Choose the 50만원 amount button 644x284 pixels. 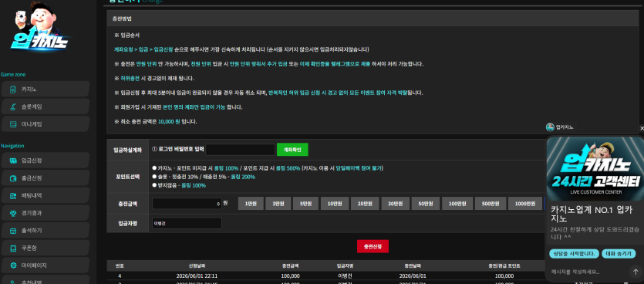point(426,204)
